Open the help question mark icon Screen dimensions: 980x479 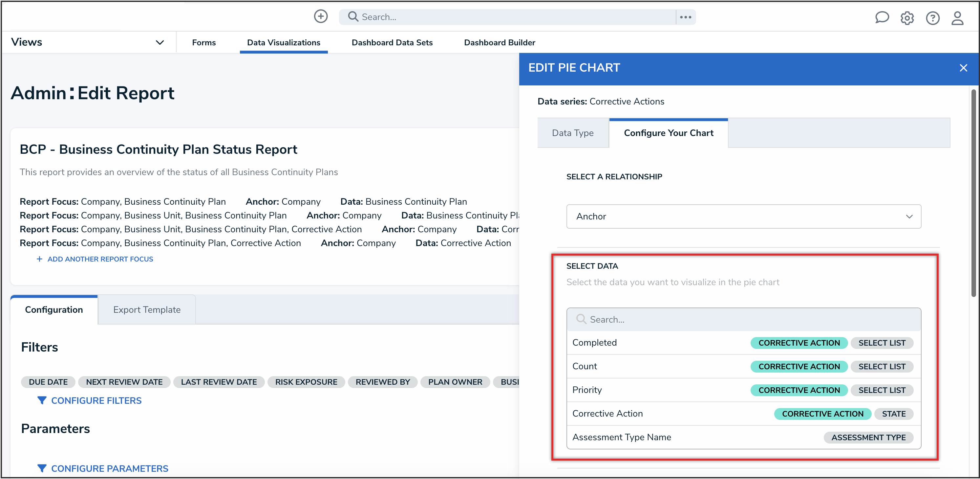pyautogui.click(x=932, y=18)
